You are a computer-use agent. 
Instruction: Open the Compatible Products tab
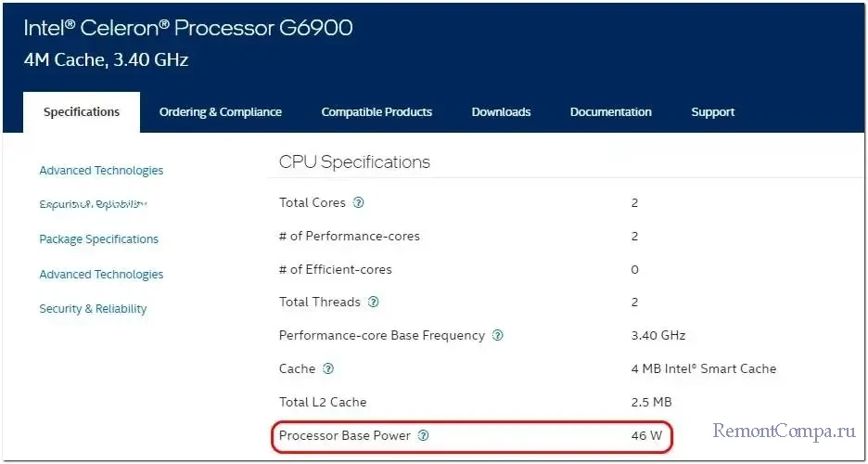tap(377, 112)
